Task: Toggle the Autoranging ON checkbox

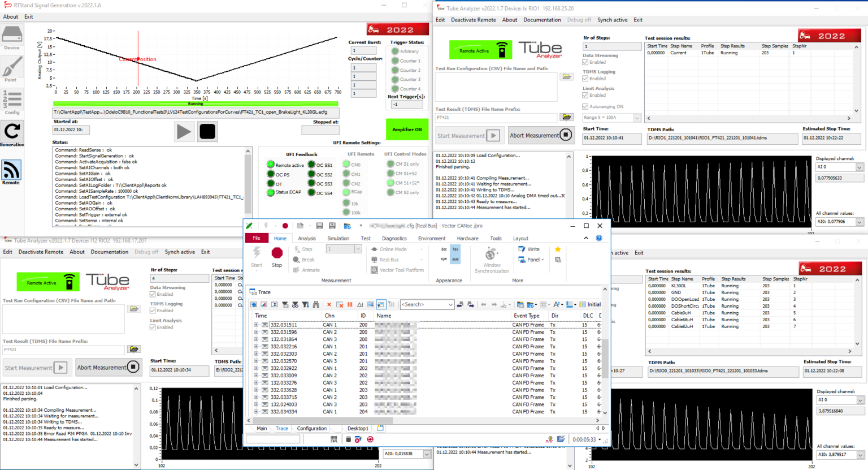Action: click(x=585, y=106)
